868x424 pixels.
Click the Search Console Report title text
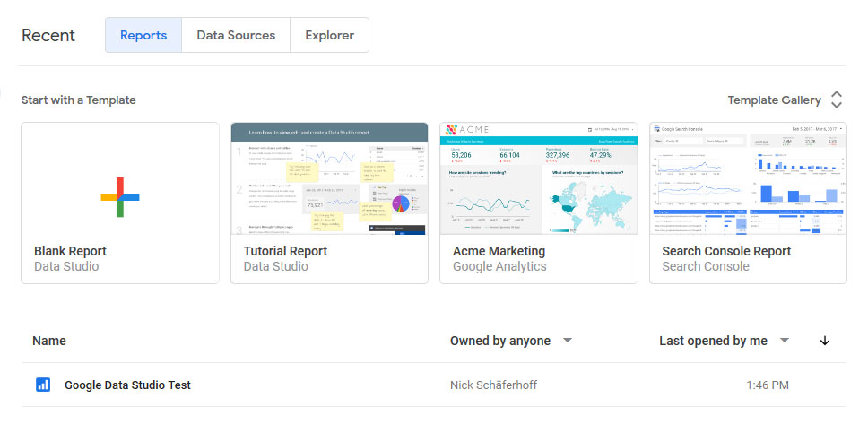727,251
